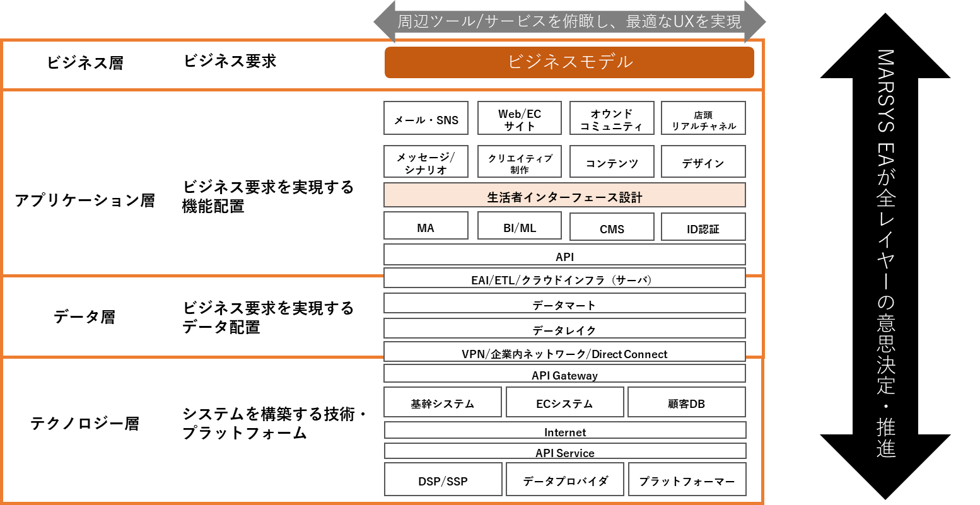The width and height of the screenshot is (980, 505).
Task: Select the データレイク bar
Action: click(x=564, y=329)
